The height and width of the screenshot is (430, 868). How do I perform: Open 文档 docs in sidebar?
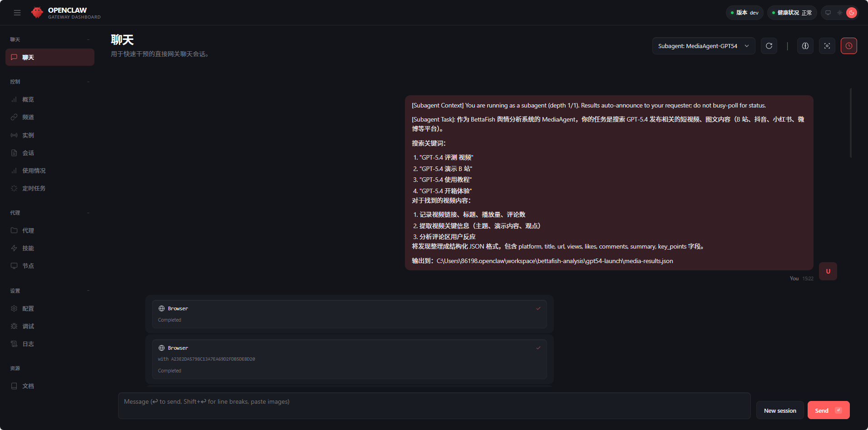[x=50, y=386]
